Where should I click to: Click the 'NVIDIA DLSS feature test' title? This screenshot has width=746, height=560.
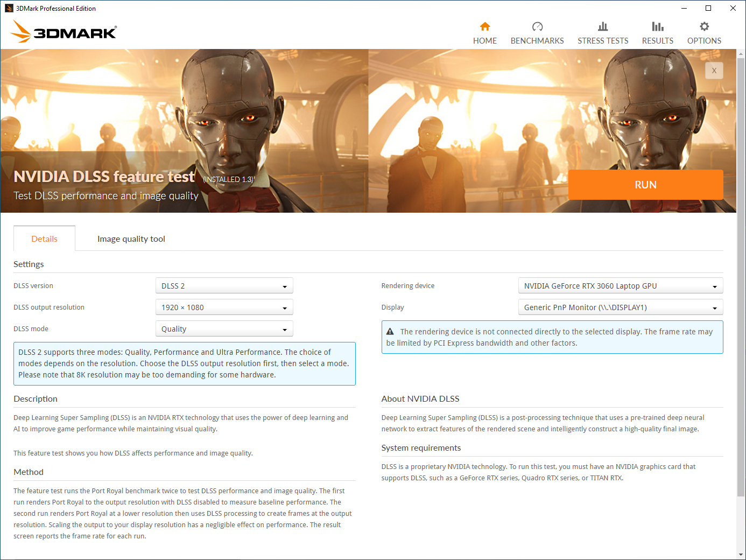click(x=104, y=177)
